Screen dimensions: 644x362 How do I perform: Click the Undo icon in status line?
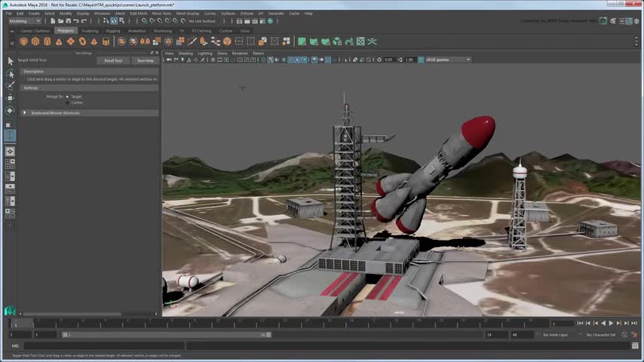[x=76, y=21]
